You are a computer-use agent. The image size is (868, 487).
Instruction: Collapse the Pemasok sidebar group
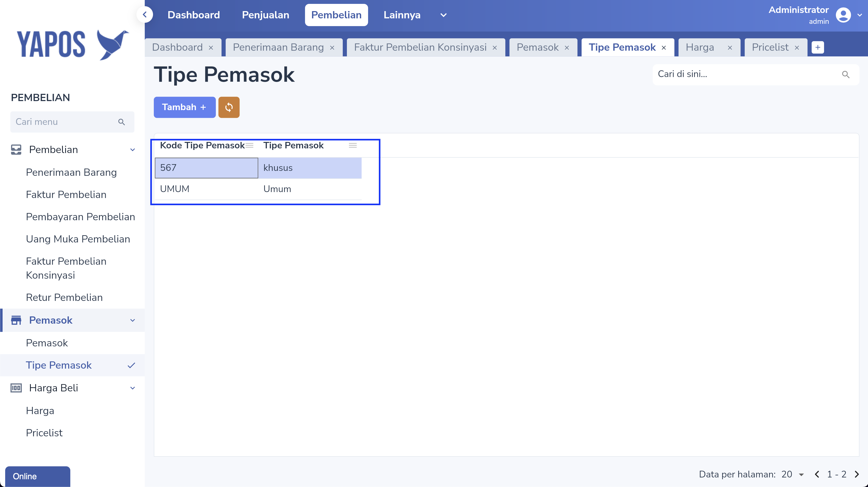pyautogui.click(x=133, y=321)
